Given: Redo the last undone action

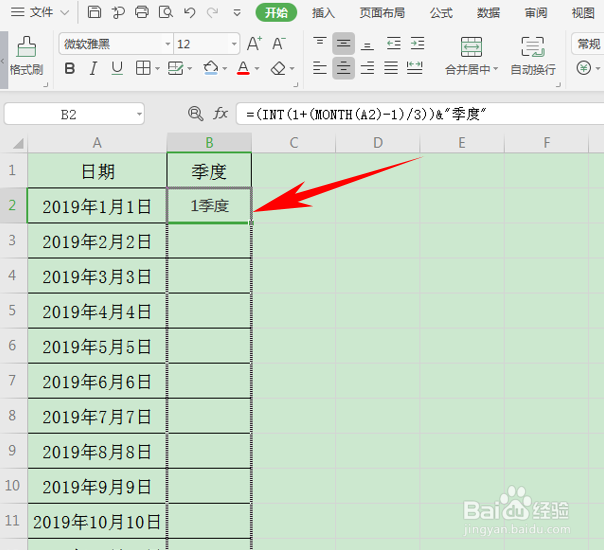Looking at the screenshot, I should pyautogui.click(x=212, y=12).
